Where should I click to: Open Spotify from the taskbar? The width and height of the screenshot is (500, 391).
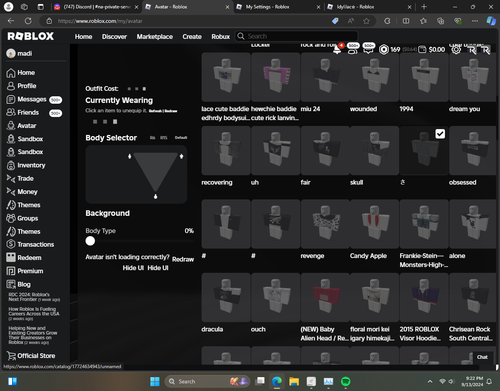point(346,381)
